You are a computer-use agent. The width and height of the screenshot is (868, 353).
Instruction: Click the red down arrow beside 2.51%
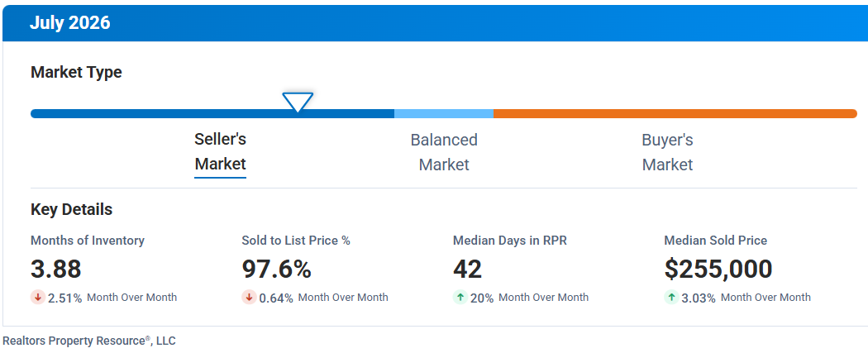[38, 297]
